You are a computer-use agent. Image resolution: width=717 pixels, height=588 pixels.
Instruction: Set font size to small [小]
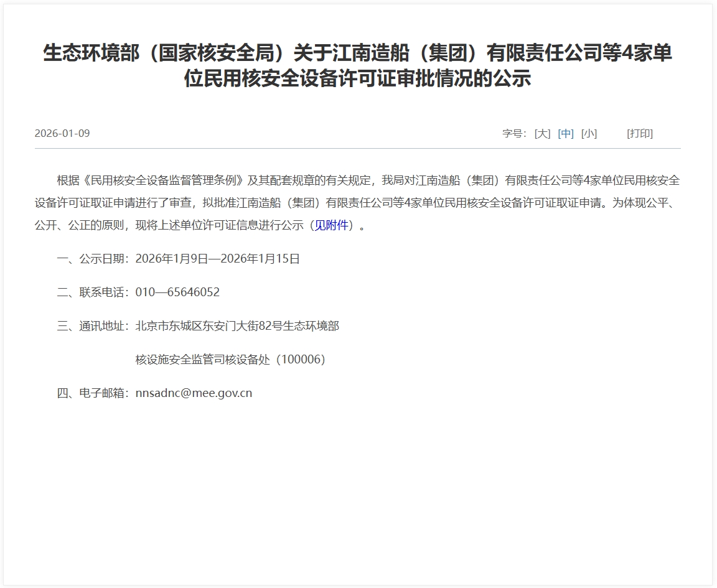tap(589, 134)
